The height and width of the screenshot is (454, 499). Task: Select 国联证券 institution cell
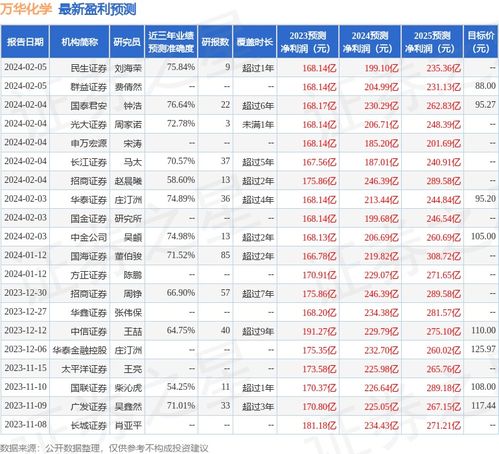pos(89,388)
